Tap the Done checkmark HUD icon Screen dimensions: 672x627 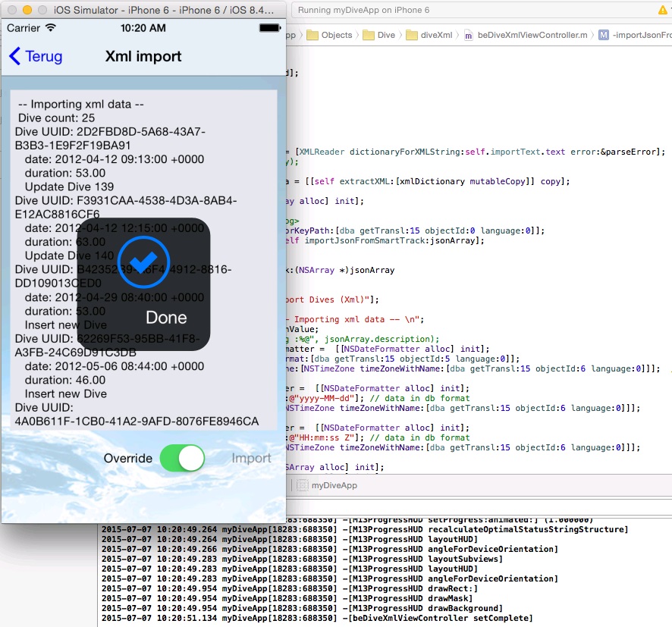[x=143, y=262]
